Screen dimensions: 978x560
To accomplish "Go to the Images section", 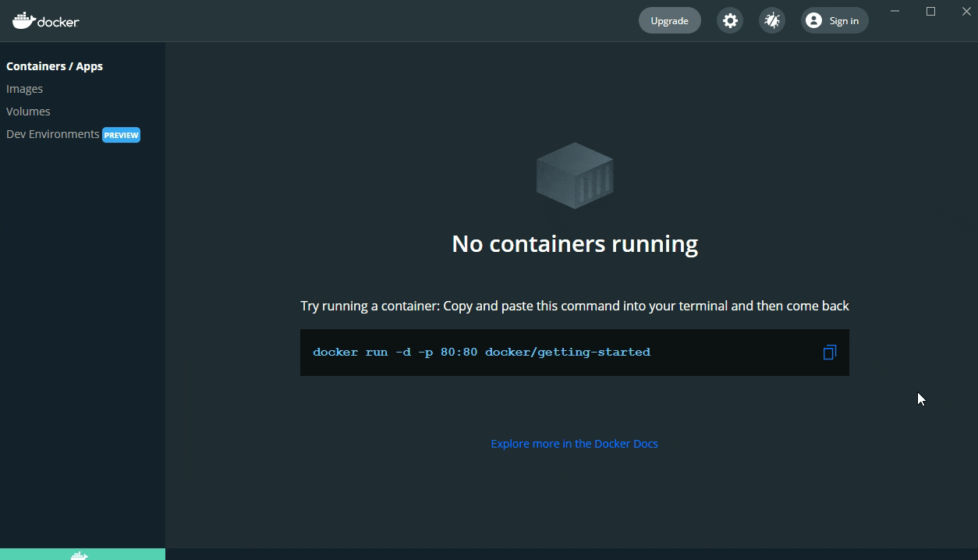I will point(25,89).
